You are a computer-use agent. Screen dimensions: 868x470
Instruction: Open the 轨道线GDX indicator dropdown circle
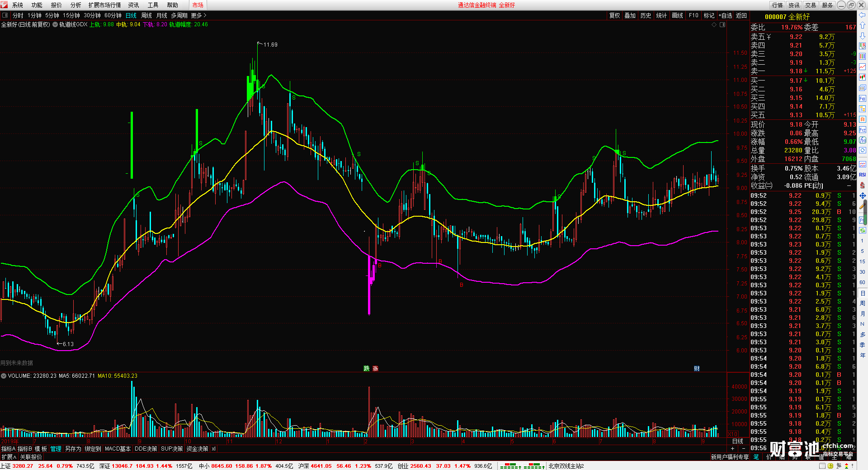(55, 24)
